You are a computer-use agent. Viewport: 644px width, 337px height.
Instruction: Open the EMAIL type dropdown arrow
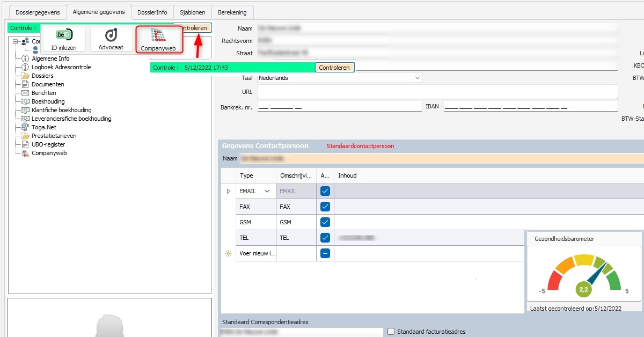tap(267, 191)
